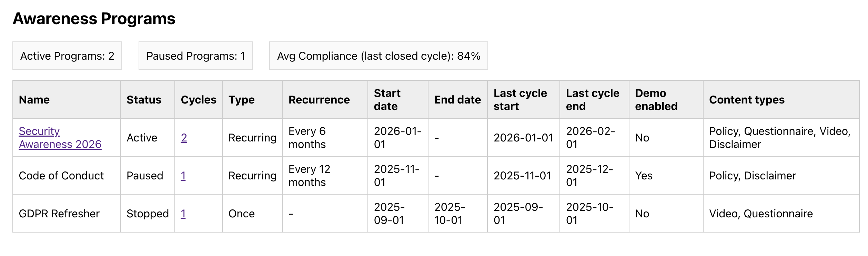Screen dimensions: 868x256
Task: Open cycles link for GDPR Refresher
Action: (183, 214)
